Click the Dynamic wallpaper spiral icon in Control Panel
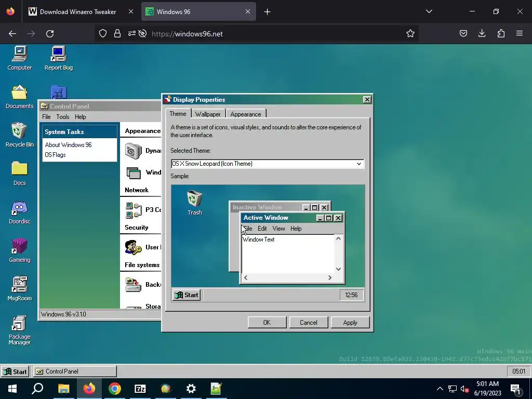Viewport: 532px width, 399px height. tap(133, 151)
